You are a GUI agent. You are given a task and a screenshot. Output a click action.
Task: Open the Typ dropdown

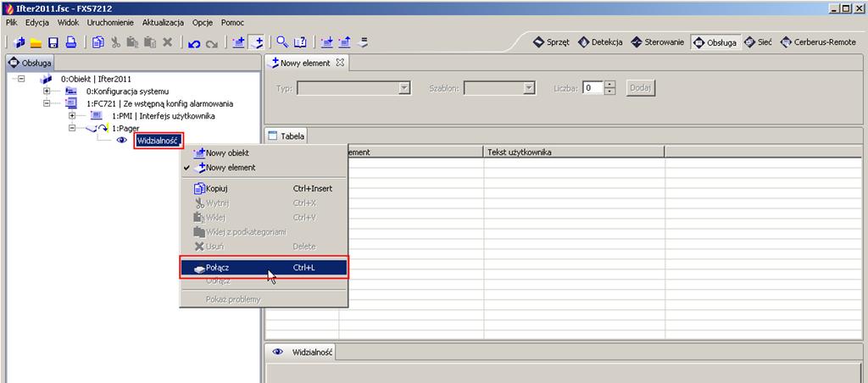pyautogui.click(x=404, y=88)
